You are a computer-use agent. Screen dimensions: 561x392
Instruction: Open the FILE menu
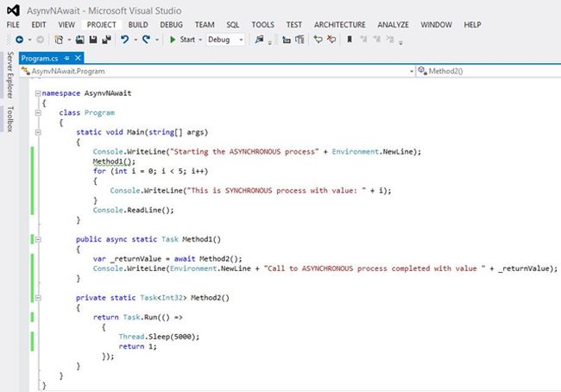tap(13, 25)
